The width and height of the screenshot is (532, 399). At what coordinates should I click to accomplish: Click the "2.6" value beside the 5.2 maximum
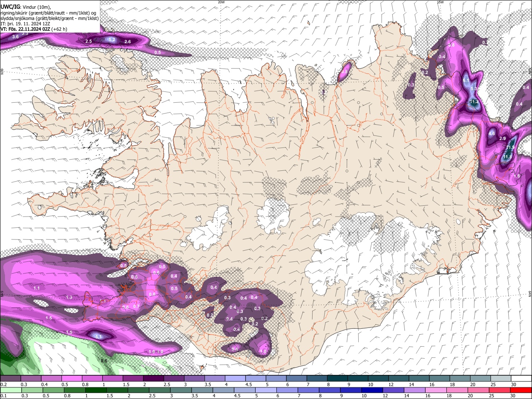128,42
